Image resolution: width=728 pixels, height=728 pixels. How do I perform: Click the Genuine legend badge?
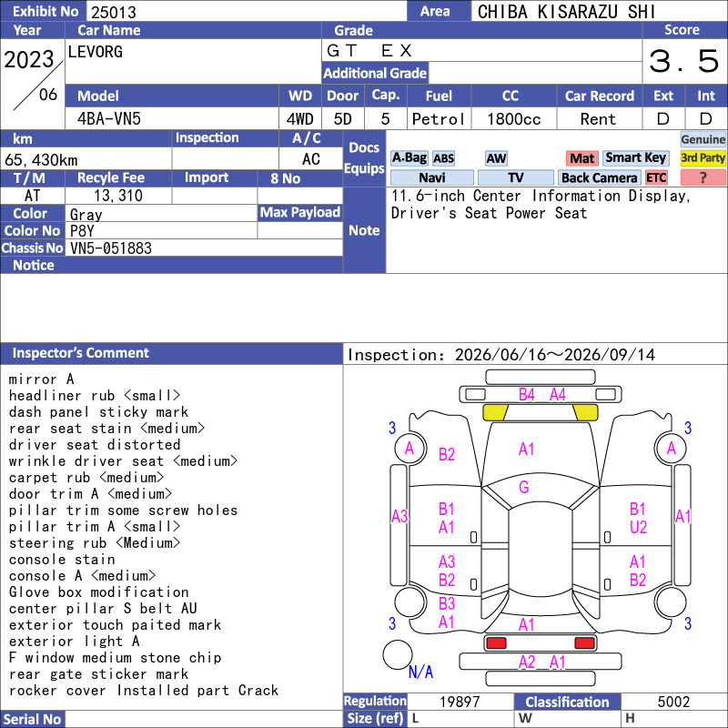click(703, 139)
